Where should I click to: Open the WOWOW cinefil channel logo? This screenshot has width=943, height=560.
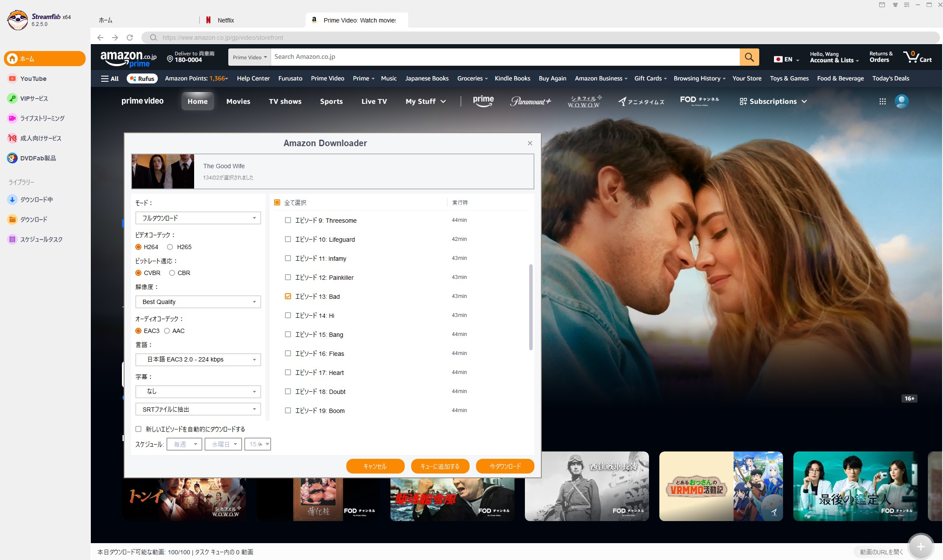coord(584,101)
